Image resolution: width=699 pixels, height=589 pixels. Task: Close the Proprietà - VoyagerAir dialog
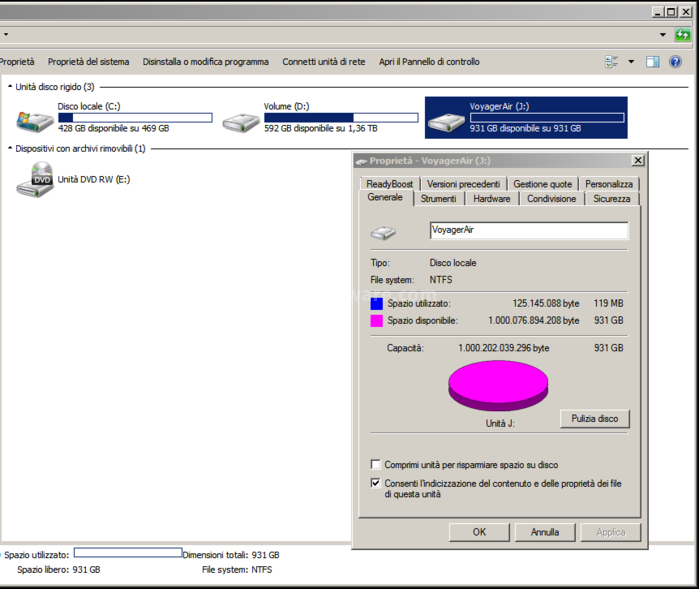pyautogui.click(x=638, y=160)
